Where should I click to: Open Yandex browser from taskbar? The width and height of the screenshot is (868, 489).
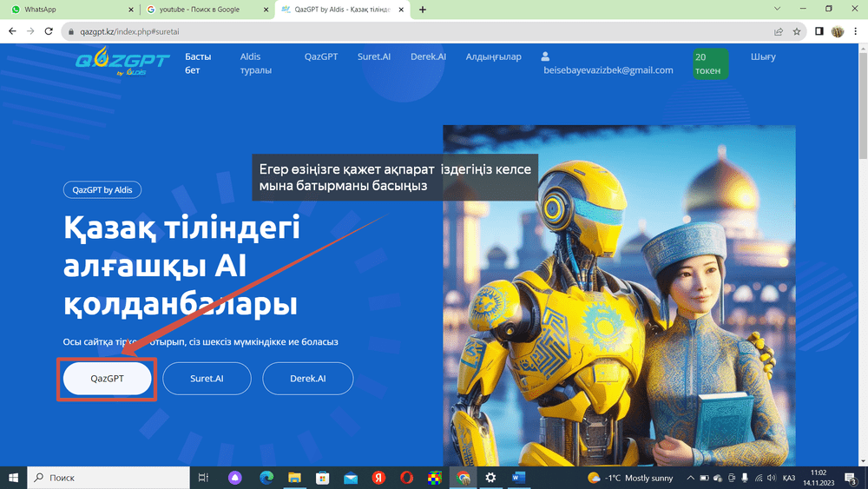point(378,478)
